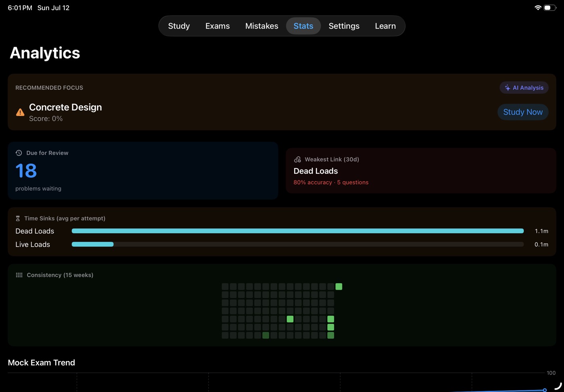The width and height of the screenshot is (564, 392).
Task: Go to the Mistakes tab
Action: pyautogui.click(x=261, y=26)
